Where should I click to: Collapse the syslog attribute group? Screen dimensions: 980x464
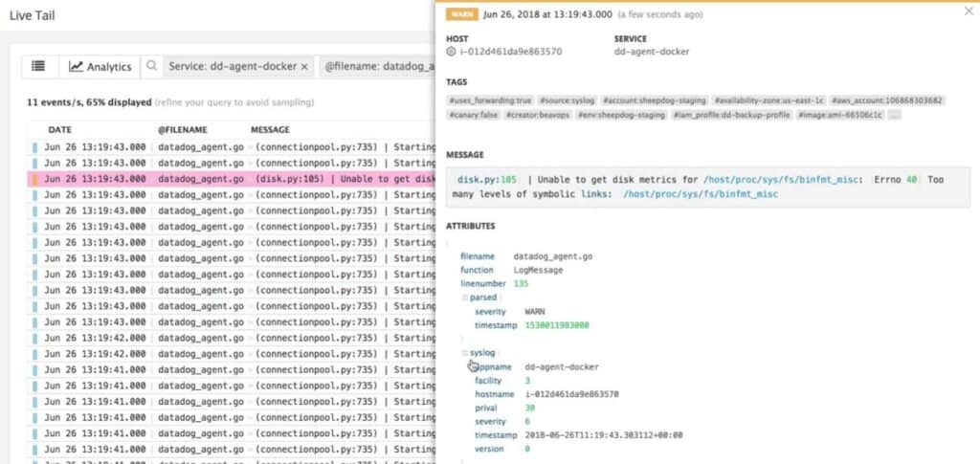pos(464,353)
